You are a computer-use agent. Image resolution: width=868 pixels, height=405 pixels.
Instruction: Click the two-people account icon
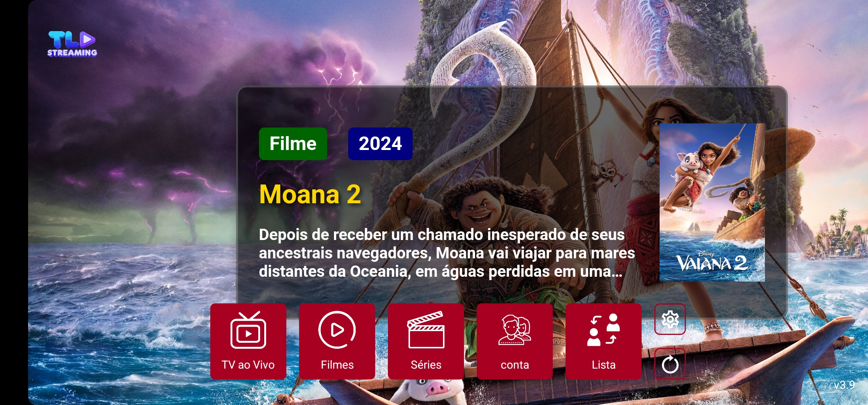tap(515, 330)
